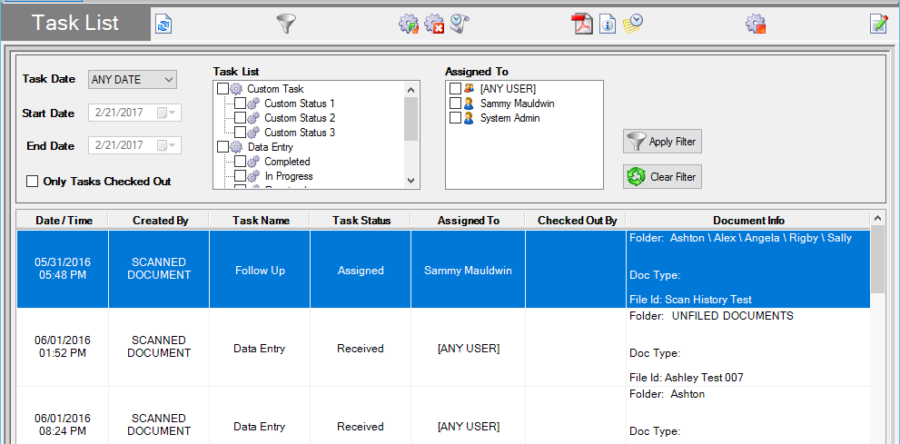
Task: Tick the Custom Status 2 checkbox
Action: pos(240,118)
